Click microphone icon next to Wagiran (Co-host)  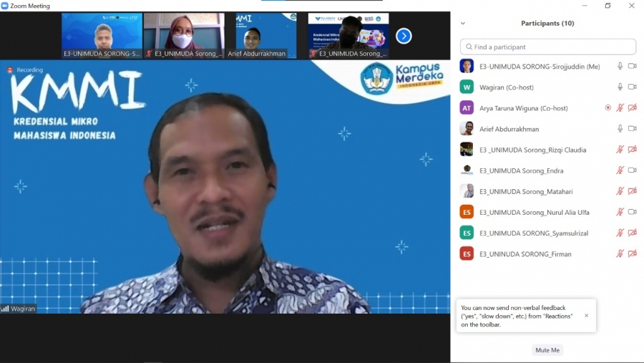620,87
